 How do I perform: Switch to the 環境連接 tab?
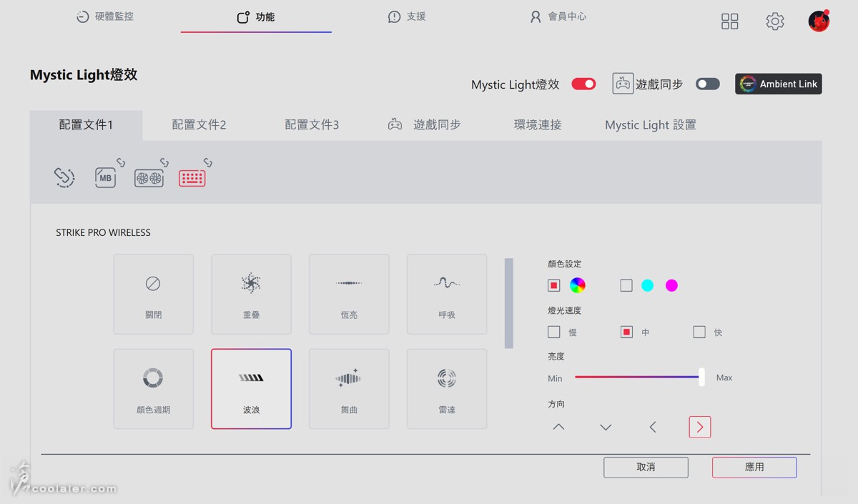(x=538, y=125)
